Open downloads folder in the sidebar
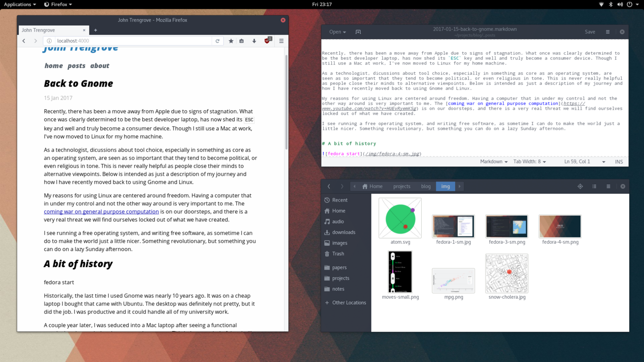The width and height of the screenshot is (644, 362). pos(346,232)
